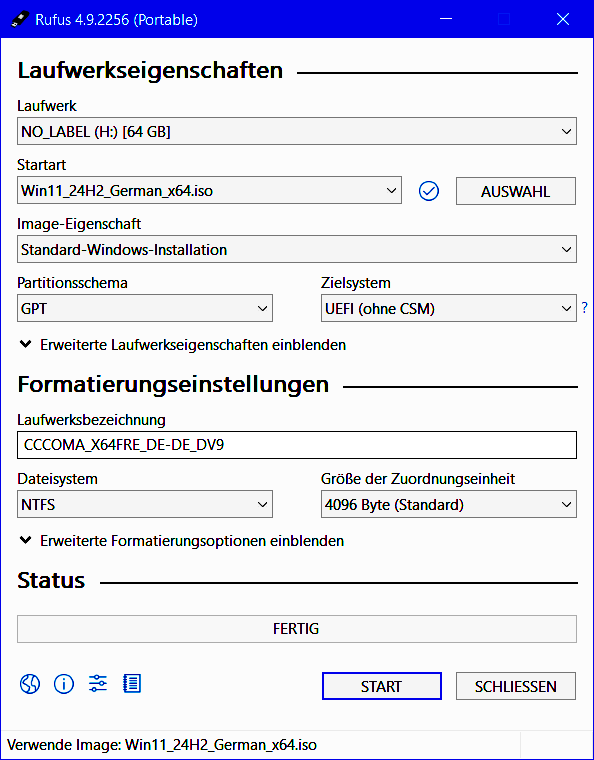Click the blue question mark next to Zielsystem
This screenshot has width=594, height=760.
click(x=585, y=307)
